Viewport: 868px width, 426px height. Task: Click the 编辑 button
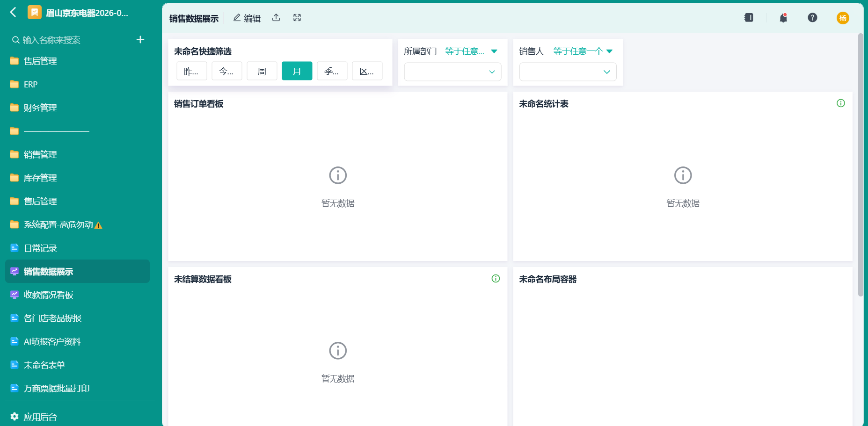247,18
